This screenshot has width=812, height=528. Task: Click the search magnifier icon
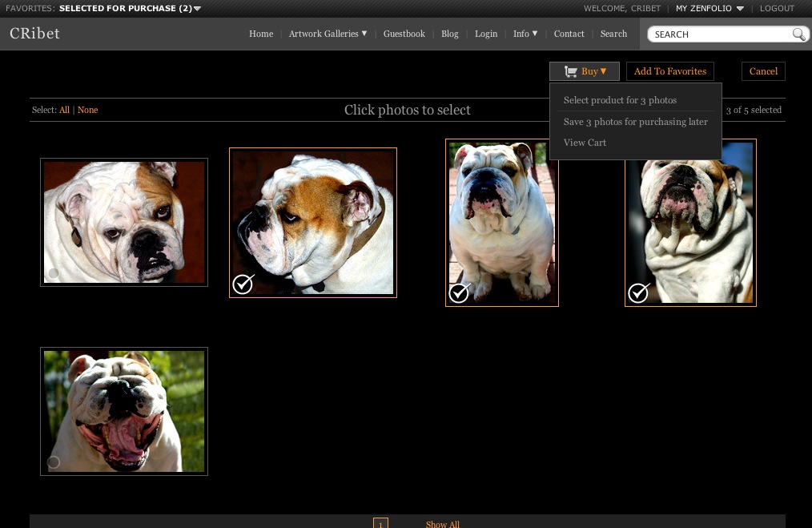click(x=798, y=34)
